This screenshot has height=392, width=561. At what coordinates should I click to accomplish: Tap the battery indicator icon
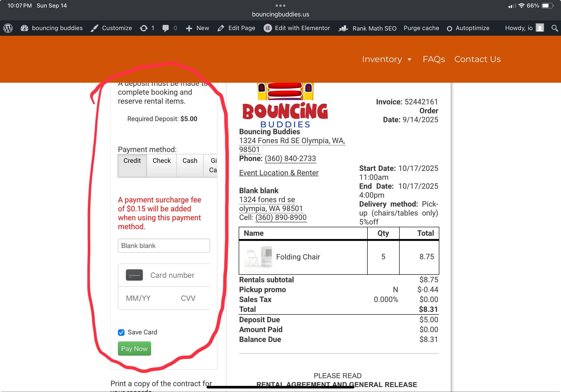pos(548,5)
